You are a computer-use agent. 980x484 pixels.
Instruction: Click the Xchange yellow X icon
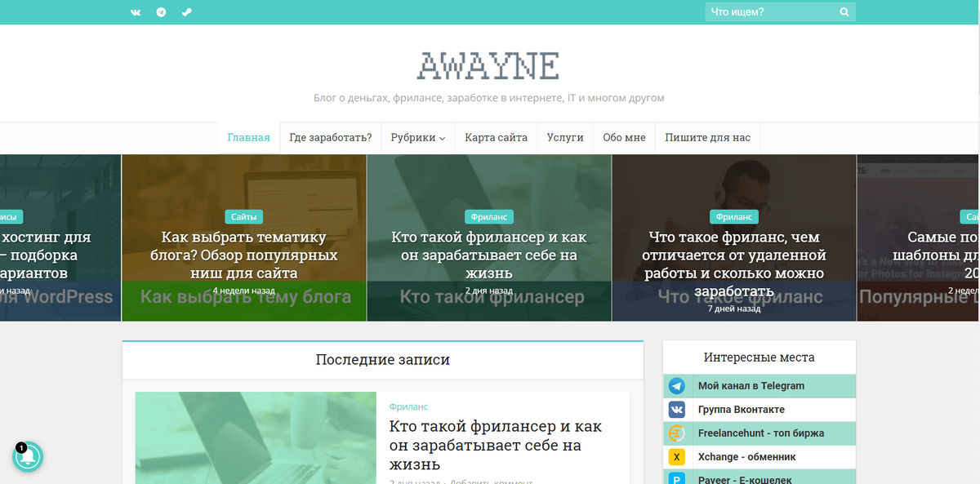[x=677, y=457]
